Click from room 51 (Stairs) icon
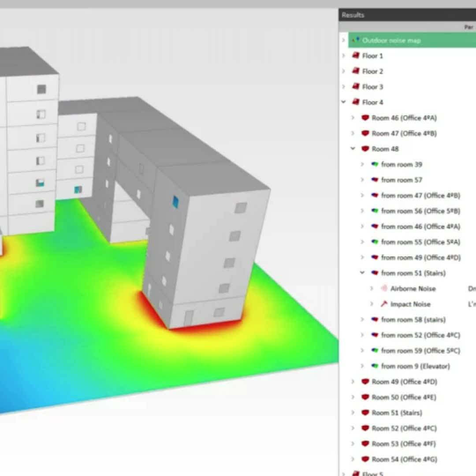476x476 pixels. pyautogui.click(x=375, y=273)
